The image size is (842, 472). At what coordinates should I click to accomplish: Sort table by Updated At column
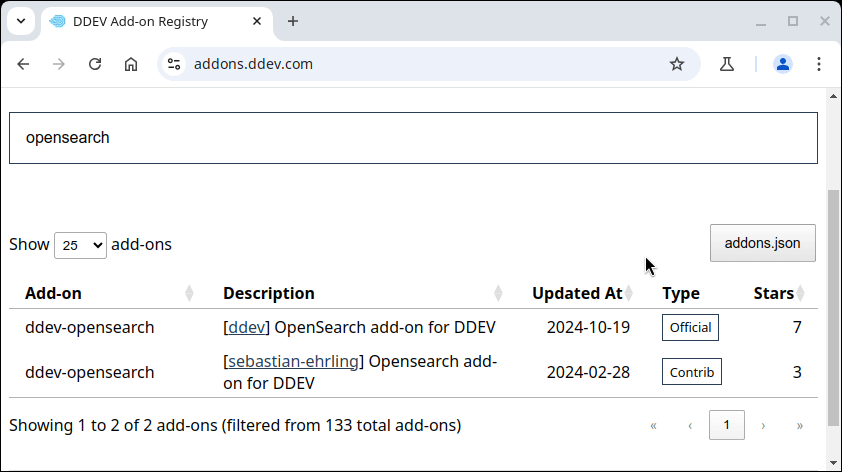577,293
